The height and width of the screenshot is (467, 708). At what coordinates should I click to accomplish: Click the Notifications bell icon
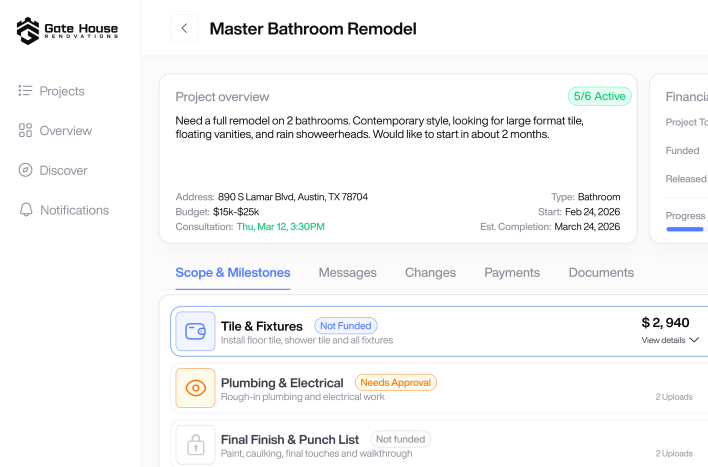pyautogui.click(x=26, y=210)
